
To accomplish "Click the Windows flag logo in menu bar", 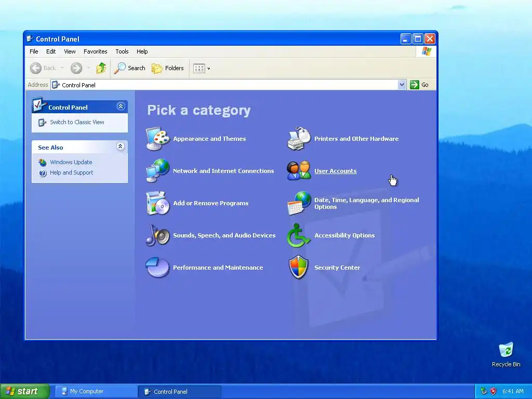I will tap(426, 51).
